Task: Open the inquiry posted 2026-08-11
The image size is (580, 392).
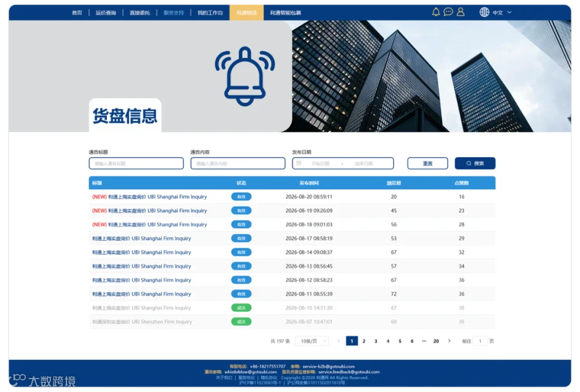Action: coord(141,294)
